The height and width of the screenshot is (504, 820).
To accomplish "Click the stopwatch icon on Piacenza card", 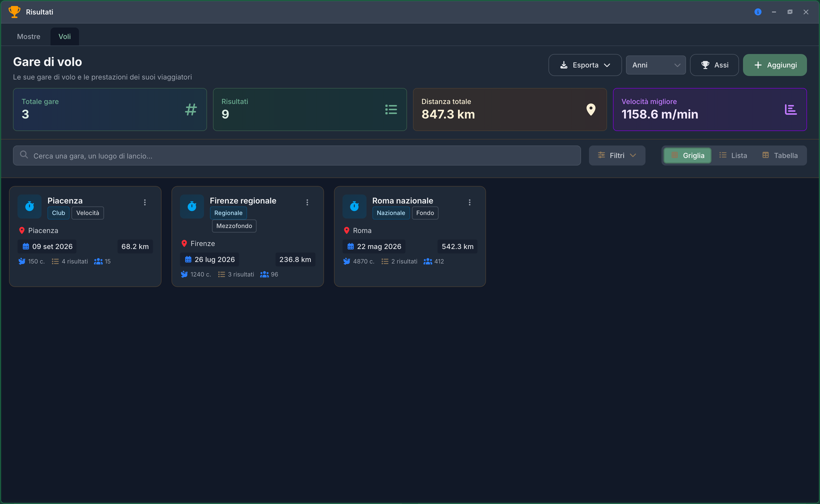I will pyautogui.click(x=29, y=206).
